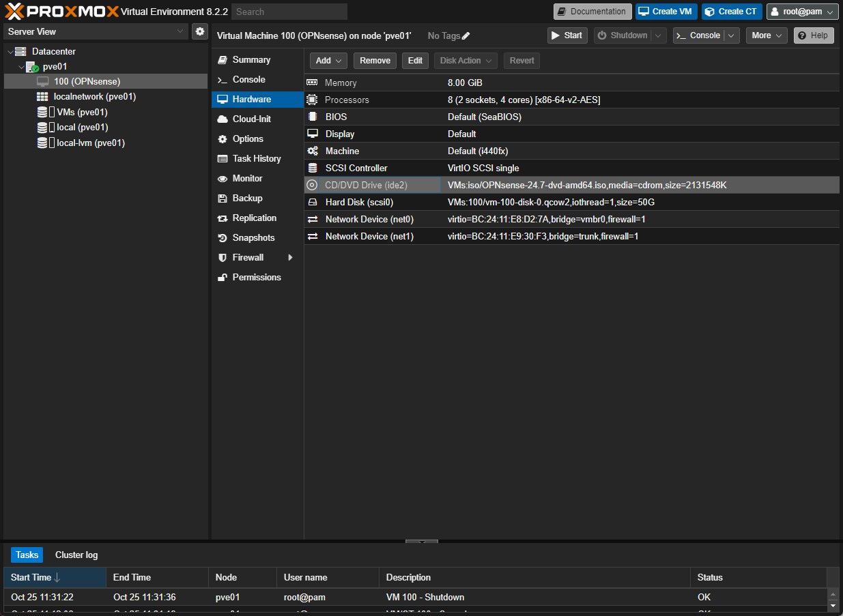Viewport: 843px width, 616px height.
Task: Collapse the pve01 node in tree
Action: click(x=20, y=67)
